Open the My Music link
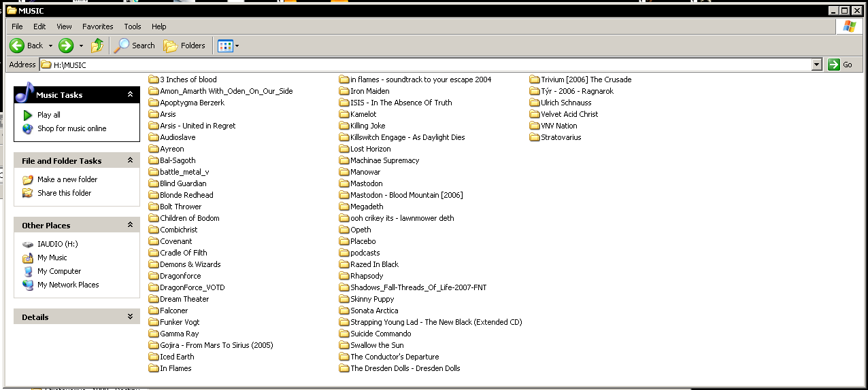868x390 pixels. [52, 258]
